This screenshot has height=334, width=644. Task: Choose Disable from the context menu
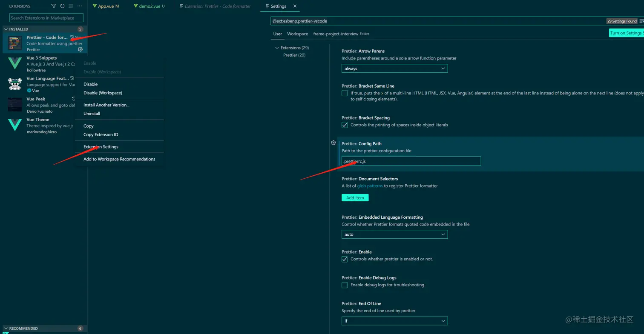point(119,84)
